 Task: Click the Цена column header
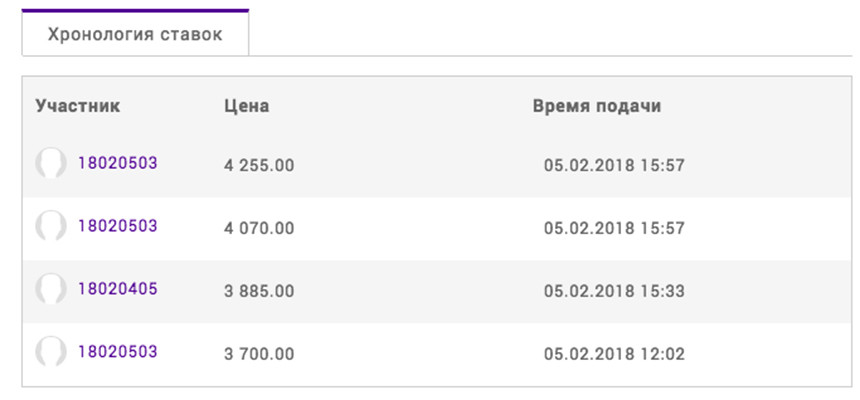[x=247, y=106]
